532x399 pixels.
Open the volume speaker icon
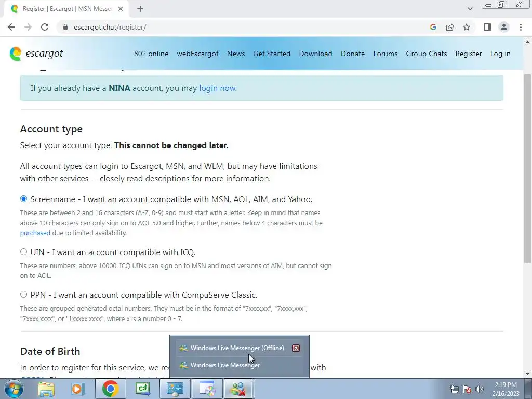480,389
